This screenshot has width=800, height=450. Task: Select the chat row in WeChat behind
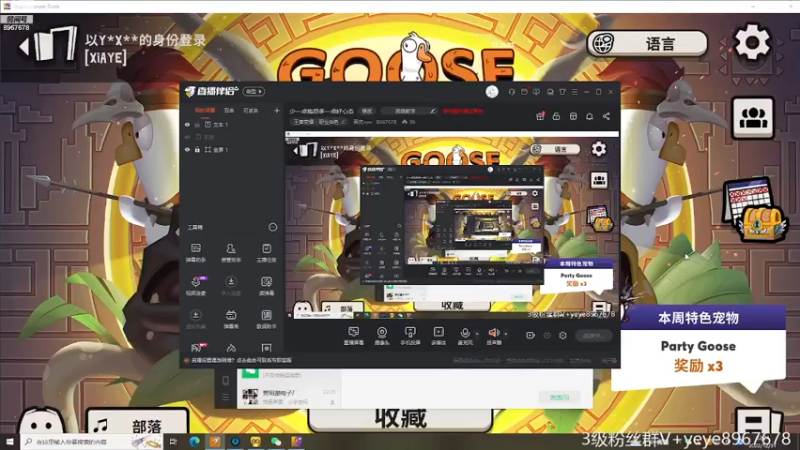click(289, 396)
